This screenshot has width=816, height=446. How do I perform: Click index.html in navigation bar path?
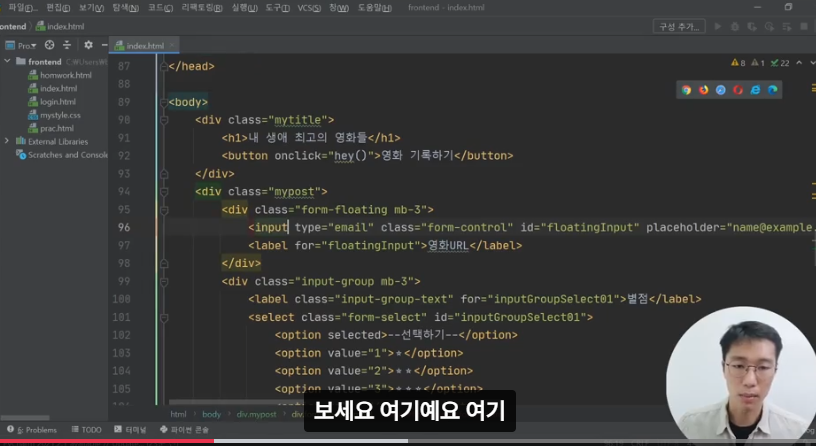60,27
